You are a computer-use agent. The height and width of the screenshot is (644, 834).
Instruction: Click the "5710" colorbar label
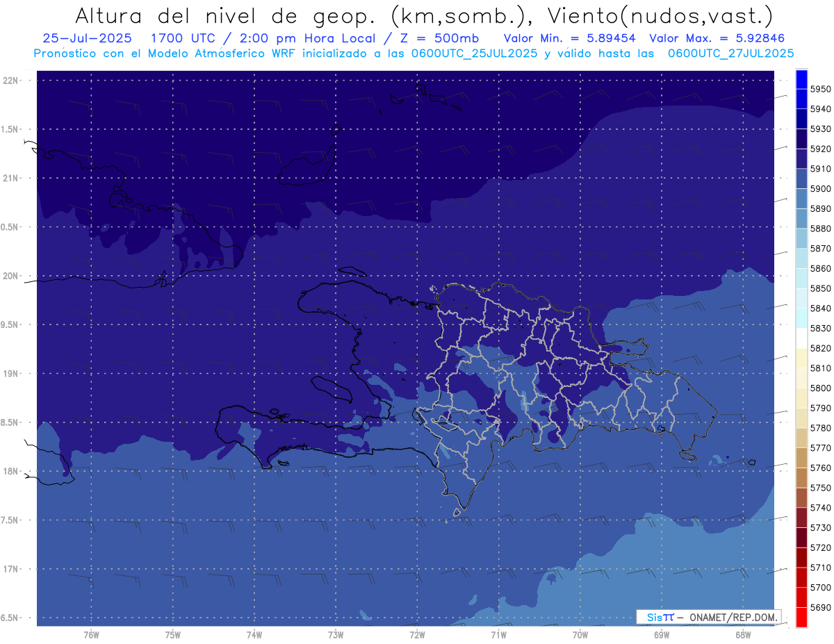point(821,568)
